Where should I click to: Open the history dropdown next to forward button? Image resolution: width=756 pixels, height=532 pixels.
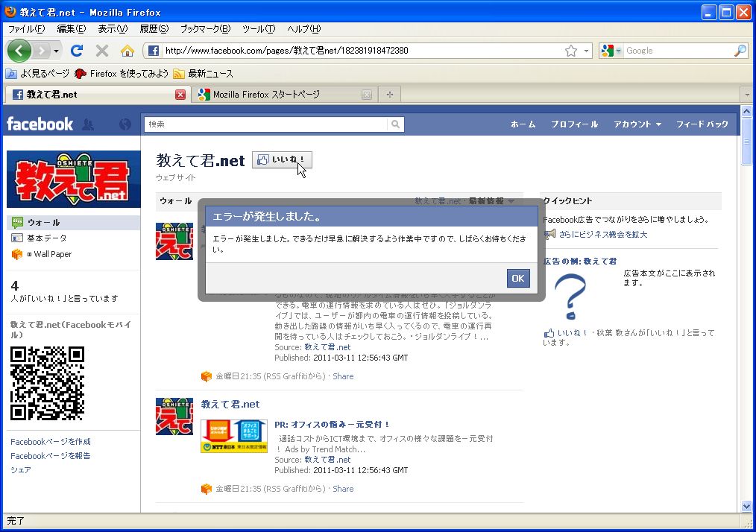coord(56,51)
